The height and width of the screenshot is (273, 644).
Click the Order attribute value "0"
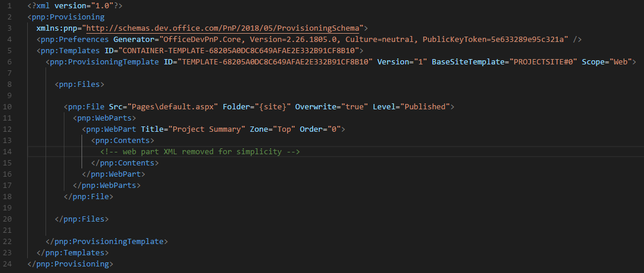pos(333,129)
